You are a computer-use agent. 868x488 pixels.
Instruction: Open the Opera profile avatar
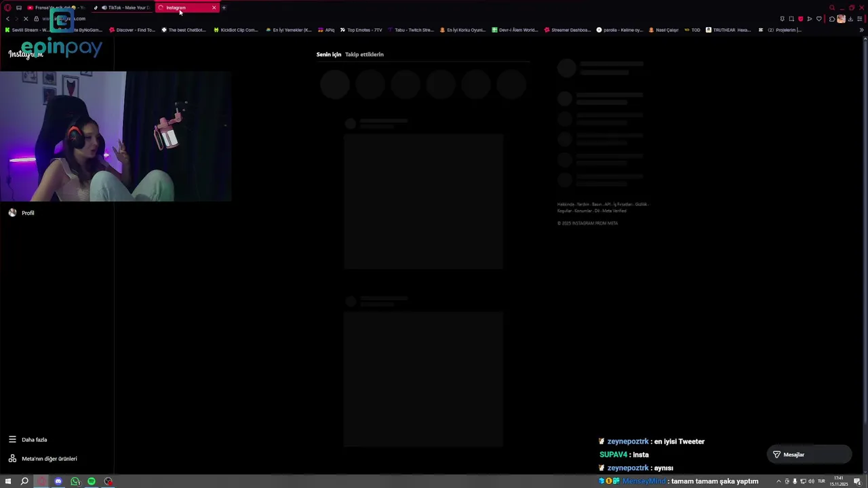842,19
